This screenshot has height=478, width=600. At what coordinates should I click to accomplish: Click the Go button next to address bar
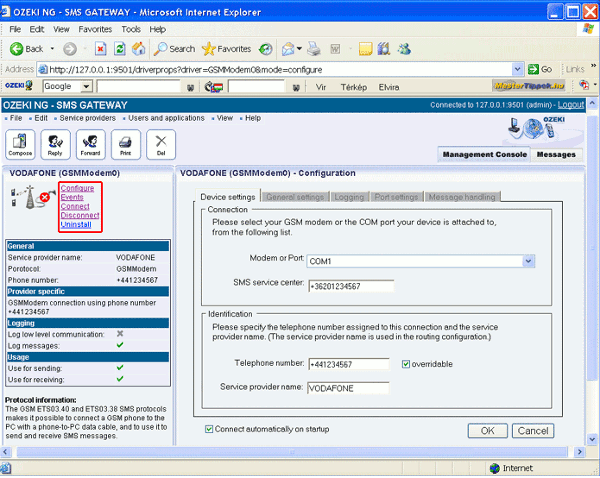click(x=540, y=69)
